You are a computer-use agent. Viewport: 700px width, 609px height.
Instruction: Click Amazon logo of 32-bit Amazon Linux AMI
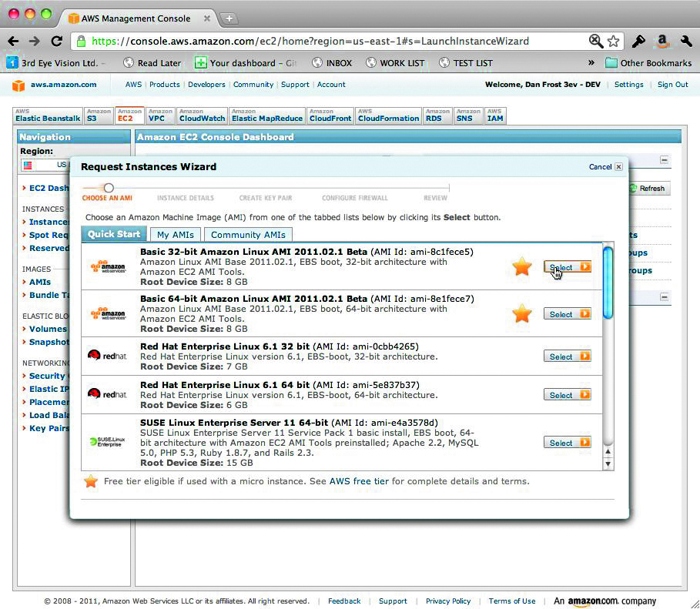point(108,266)
